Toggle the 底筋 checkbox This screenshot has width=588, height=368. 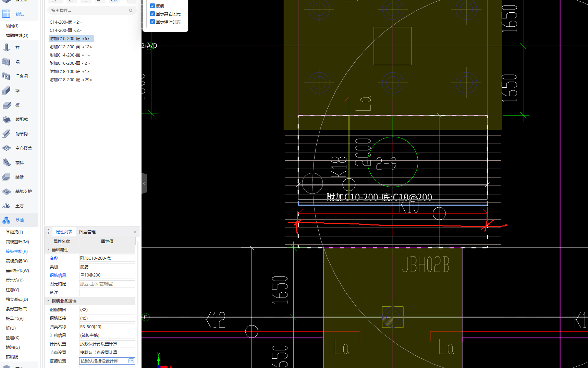[x=152, y=6]
